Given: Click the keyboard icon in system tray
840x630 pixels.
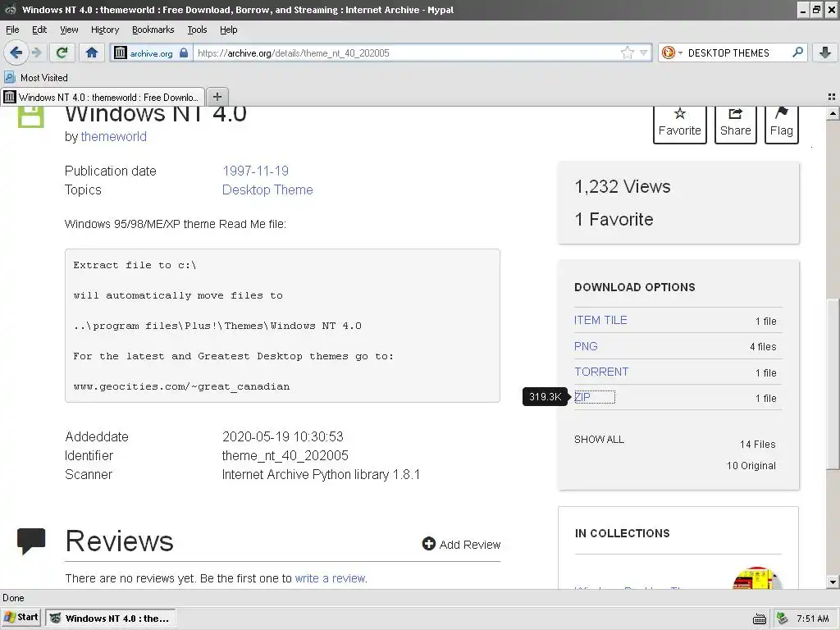Looking at the screenshot, I should pos(760,619).
